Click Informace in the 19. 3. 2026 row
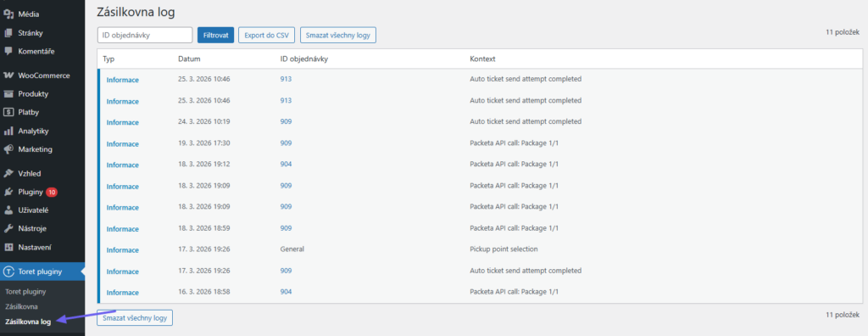Image resolution: width=868 pixels, height=336 pixels. tap(123, 143)
